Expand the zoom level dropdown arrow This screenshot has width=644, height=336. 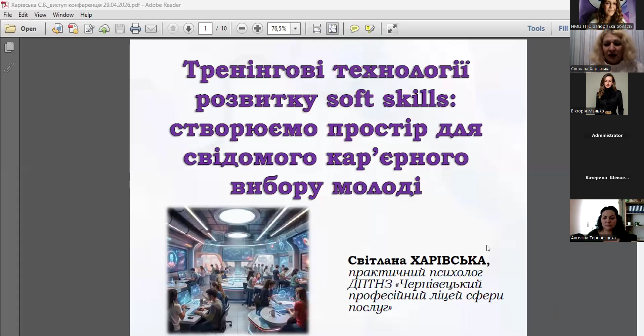tap(295, 29)
